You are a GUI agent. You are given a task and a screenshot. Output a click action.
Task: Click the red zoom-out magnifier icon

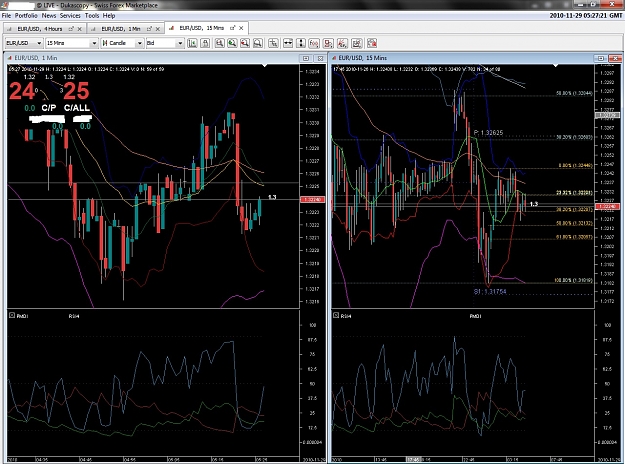[245, 43]
